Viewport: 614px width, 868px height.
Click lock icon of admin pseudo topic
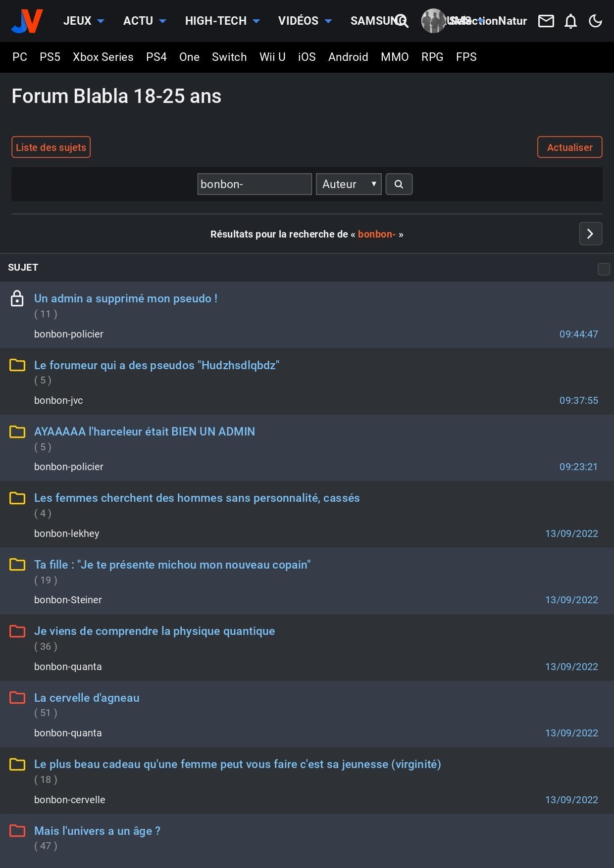(17, 298)
